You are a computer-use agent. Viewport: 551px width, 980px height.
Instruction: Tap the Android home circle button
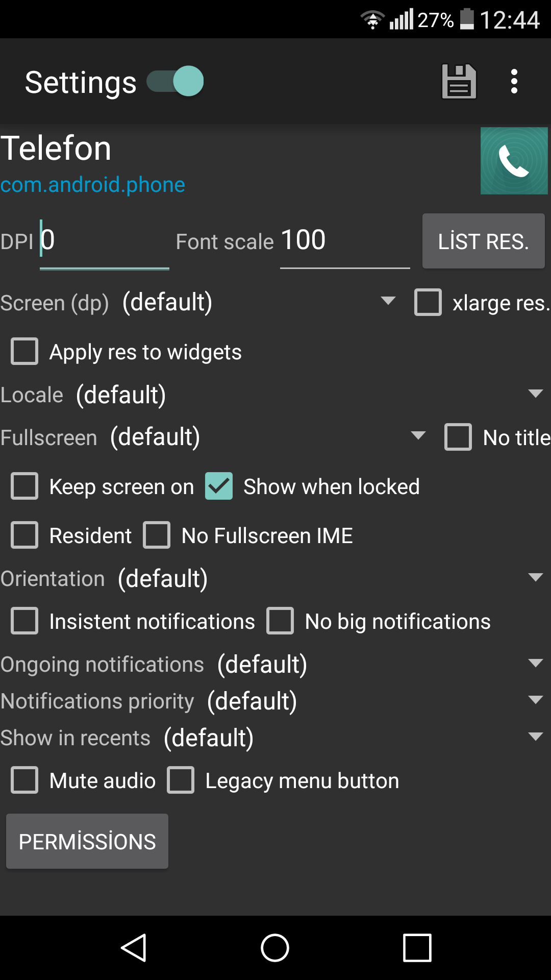pyautogui.click(x=275, y=948)
